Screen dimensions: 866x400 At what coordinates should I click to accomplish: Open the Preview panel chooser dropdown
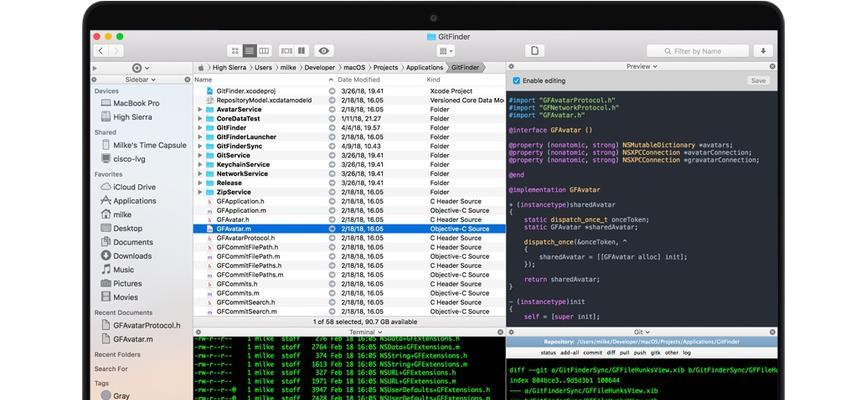pyautogui.click(x=641, y=66)
